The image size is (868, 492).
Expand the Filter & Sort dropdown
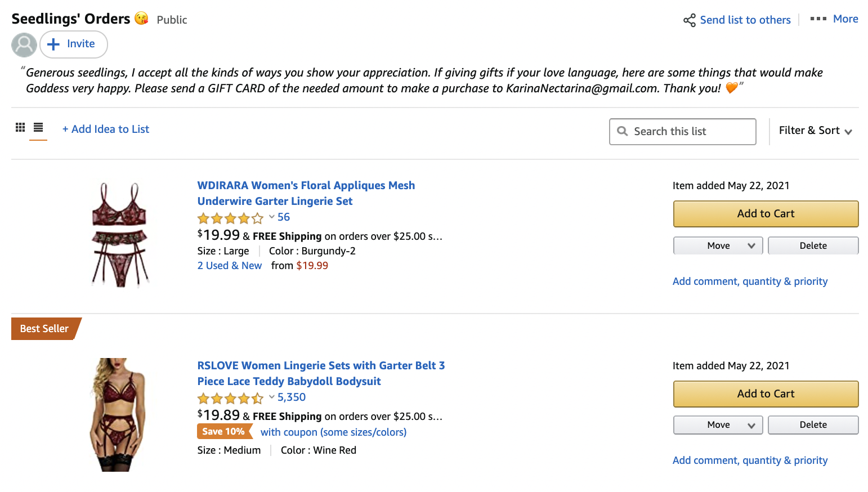[x=815, y=131]
